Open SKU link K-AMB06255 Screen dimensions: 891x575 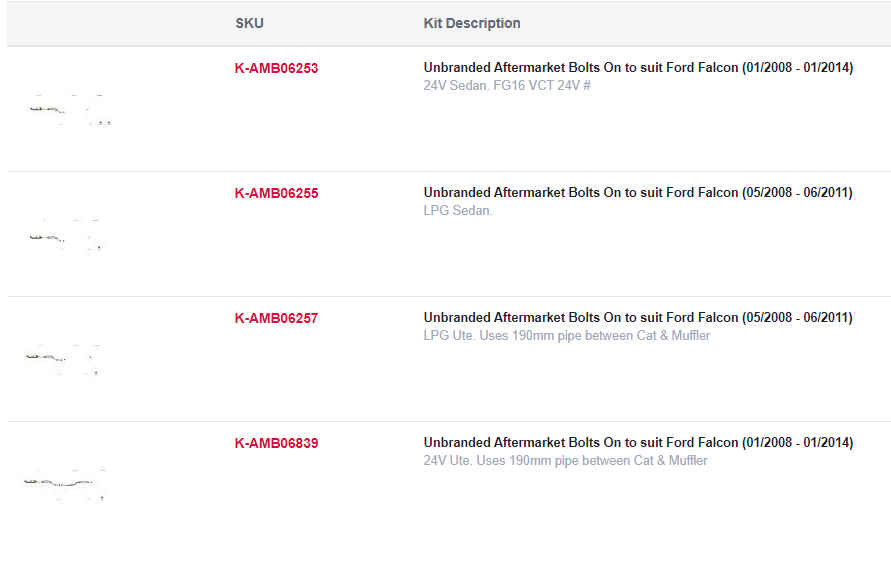point(276,193)
